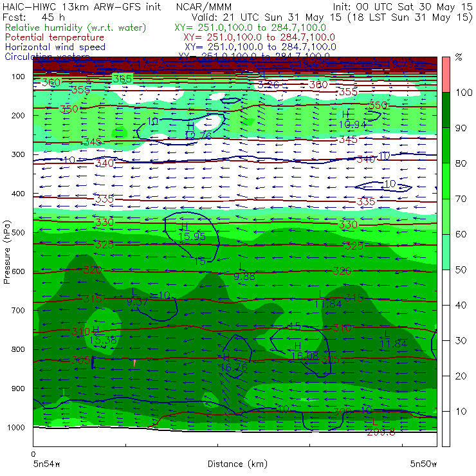476x476 pixels.
Task: Click the red "365" isentrope label
Action: tap(122, 79)
